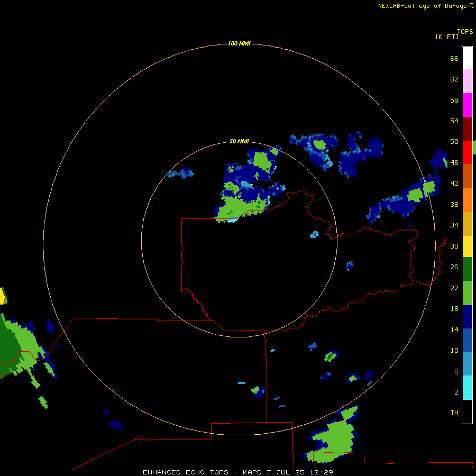Click the 62 legend value
Image resolution: width=476 pixels, height=476 pixels.
(x=454, y=79)
